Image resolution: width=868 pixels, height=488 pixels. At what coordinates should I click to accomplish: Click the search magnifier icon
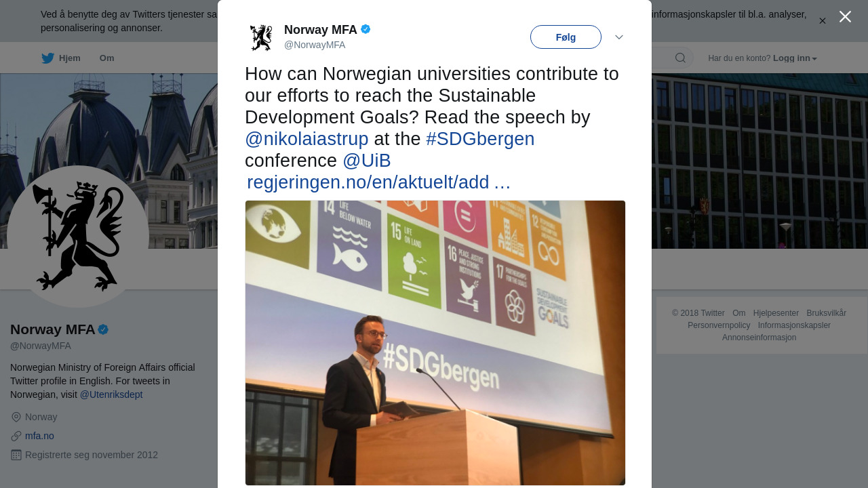point(680,58)
